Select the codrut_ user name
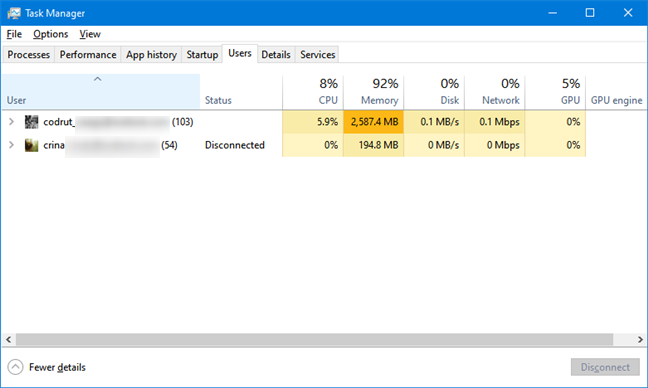Image resolution: width=648 pixels, height=388 pixels. pos(59,122)
